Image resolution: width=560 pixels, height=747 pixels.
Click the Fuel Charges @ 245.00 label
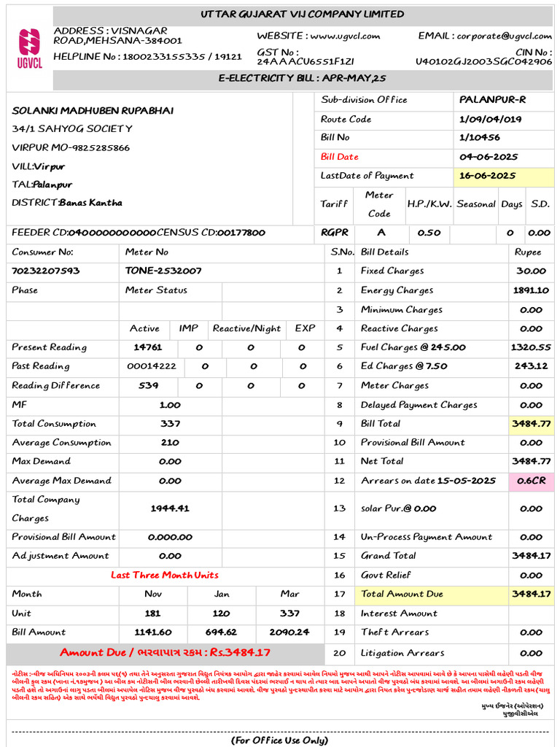[413, 347]
